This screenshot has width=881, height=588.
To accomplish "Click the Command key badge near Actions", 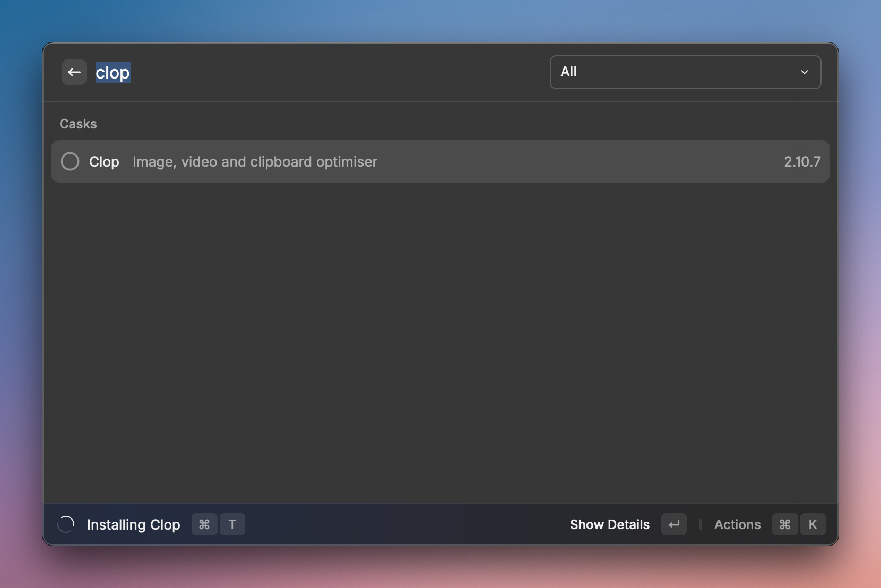I will click(785, 524).
